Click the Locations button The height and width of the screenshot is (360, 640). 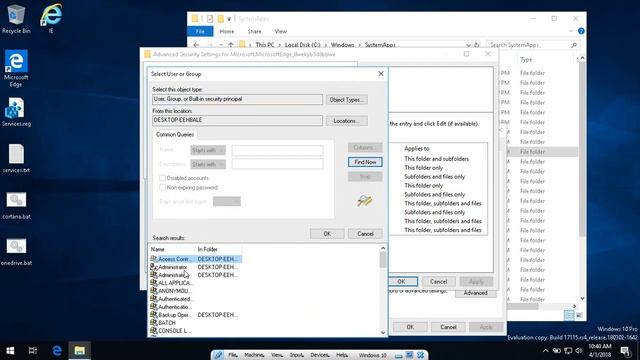pyautogui.click(x=347, y=121)
